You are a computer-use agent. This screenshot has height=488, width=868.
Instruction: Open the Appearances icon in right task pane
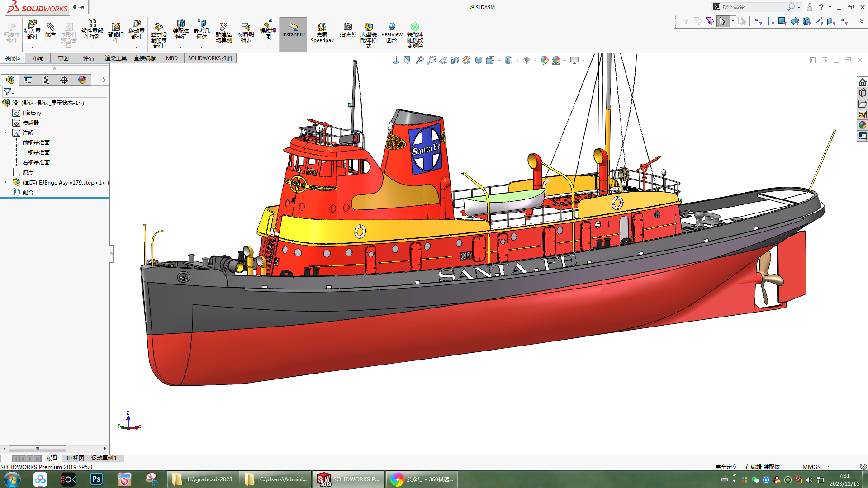tap(863, 125)
